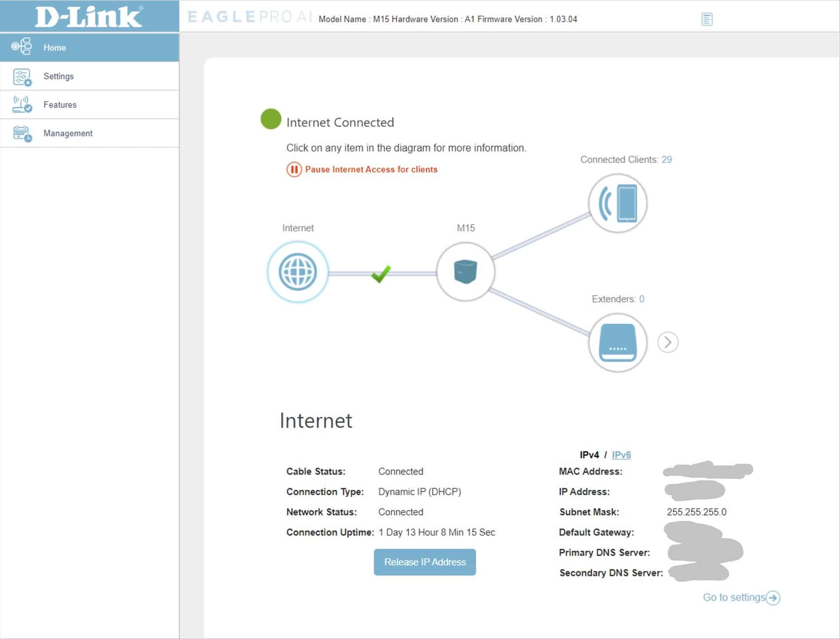Click the Go to settings link

tap(734, 598)
